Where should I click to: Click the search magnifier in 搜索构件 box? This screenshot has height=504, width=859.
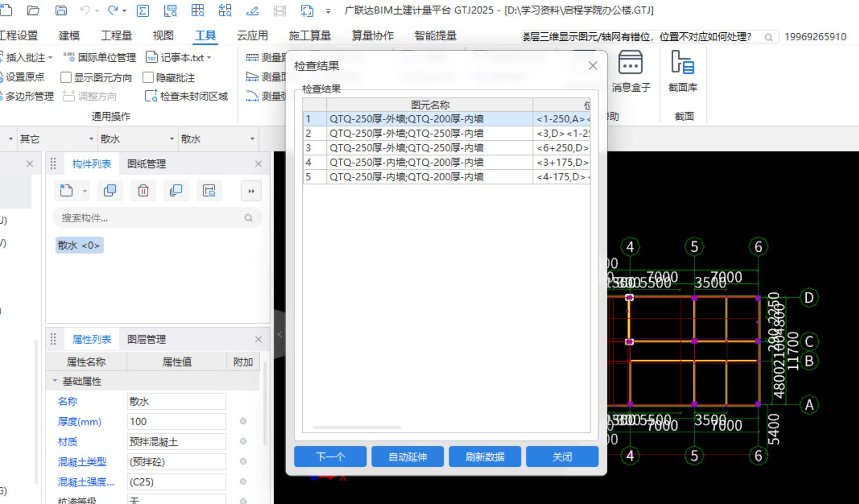(x=248, y=218)
